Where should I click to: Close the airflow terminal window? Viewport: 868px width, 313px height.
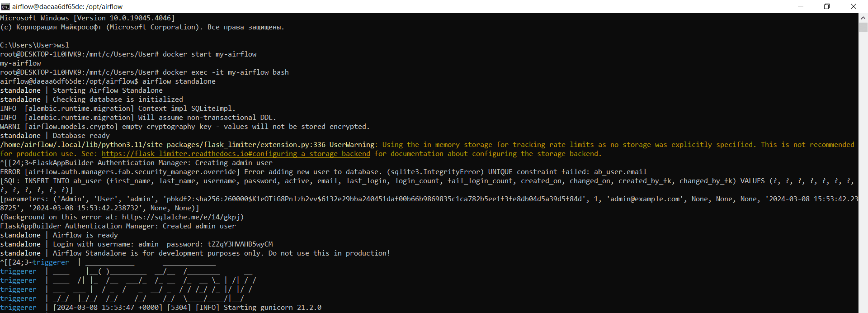pyautogui.click(x=853, y=6)
